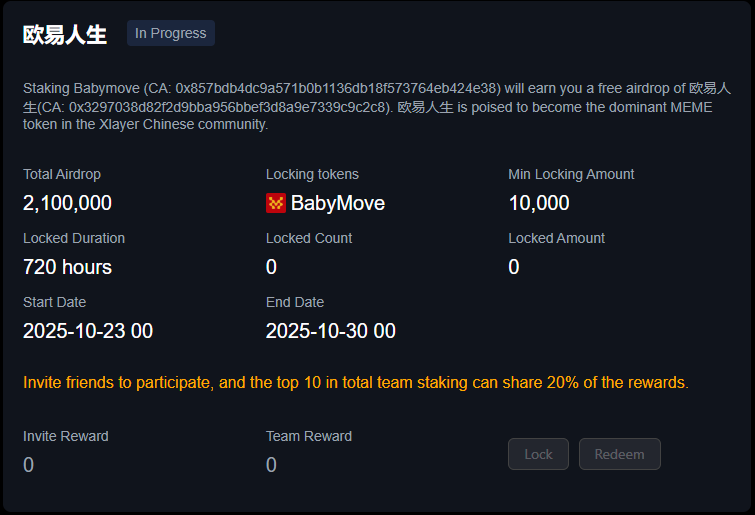This screenshot has height=515, width=755.
Task: Click the Total Airdrop label
Action: point(62,174)
